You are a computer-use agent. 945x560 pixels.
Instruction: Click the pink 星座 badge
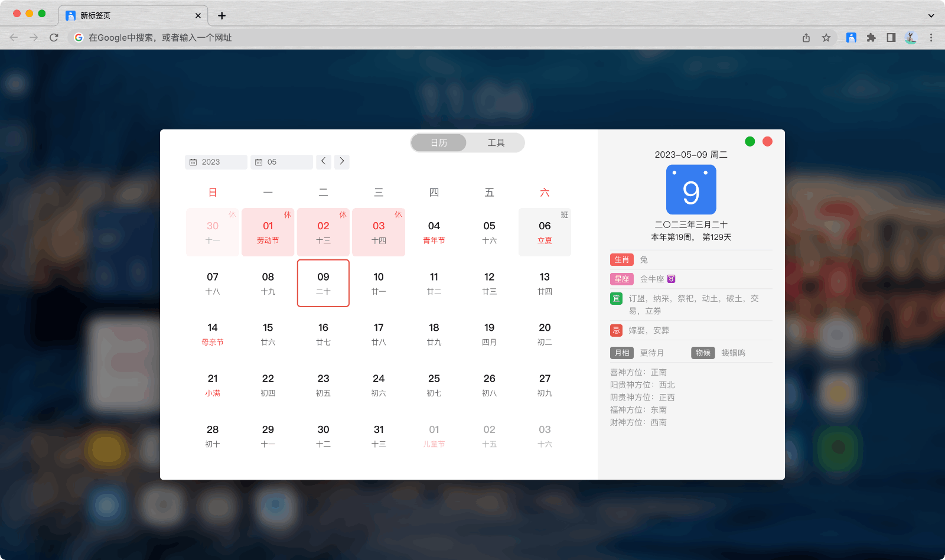(x=621, y=279)
